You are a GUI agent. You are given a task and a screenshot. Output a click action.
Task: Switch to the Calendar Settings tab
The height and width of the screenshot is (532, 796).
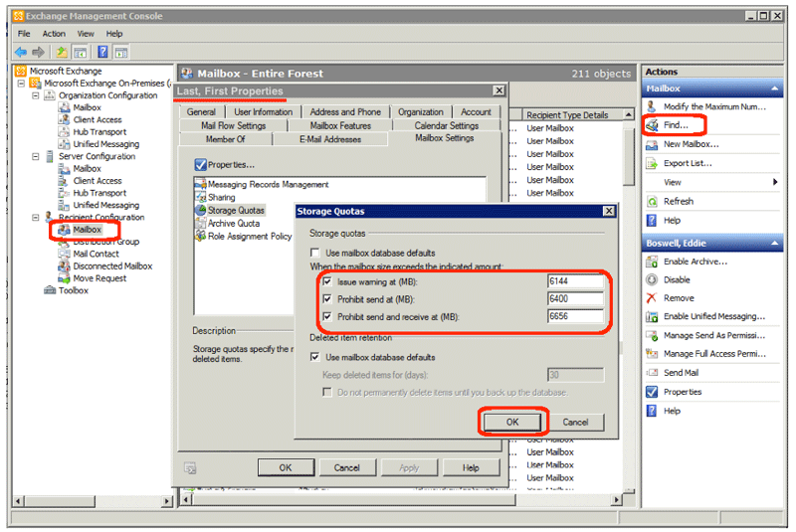pyautogui.click(x=446, y=125)
